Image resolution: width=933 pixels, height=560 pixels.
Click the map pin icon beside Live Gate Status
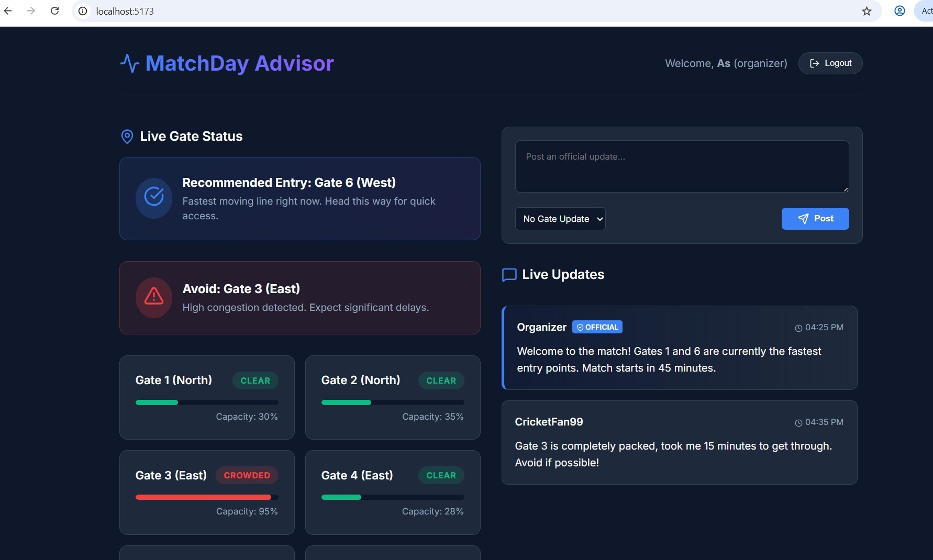tap(127, 137)
